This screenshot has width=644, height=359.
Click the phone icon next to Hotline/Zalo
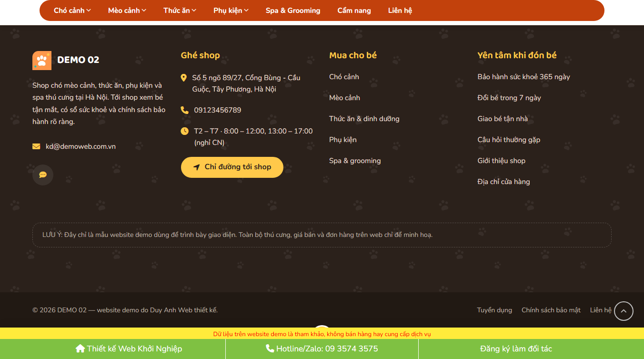[270, 349]
